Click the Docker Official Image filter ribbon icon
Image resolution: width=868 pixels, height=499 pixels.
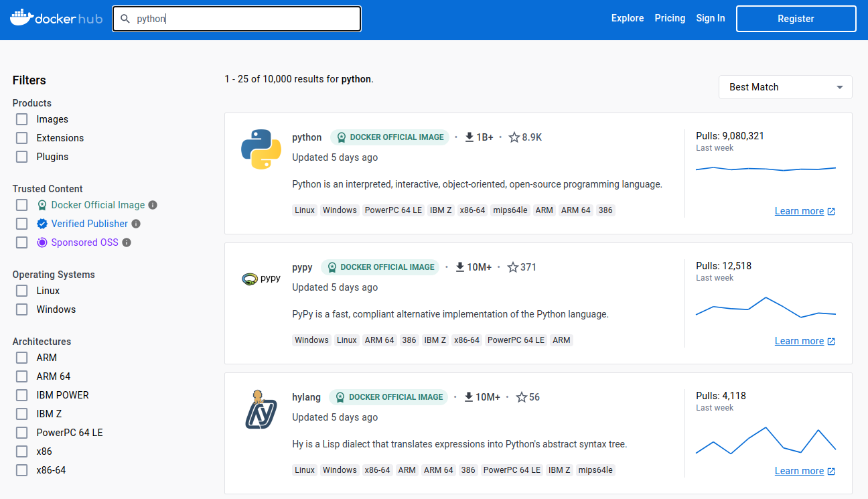click(42, 205)
